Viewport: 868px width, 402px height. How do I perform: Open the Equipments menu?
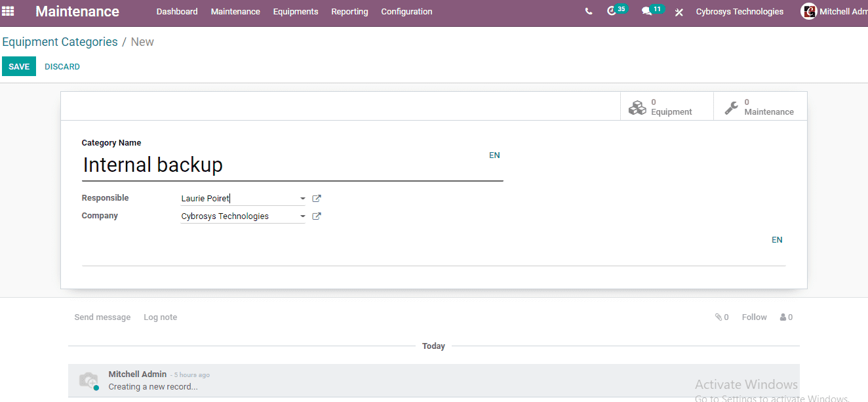click(x=296, y=12)
